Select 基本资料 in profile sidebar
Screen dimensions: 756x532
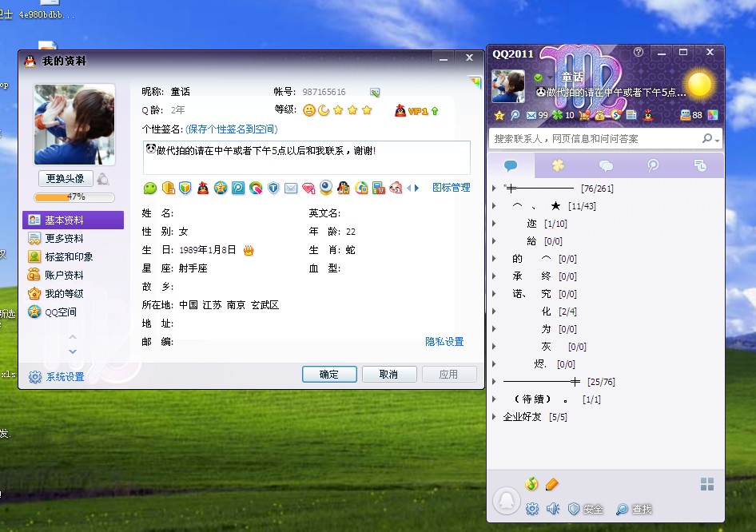(x=73, y=220)
